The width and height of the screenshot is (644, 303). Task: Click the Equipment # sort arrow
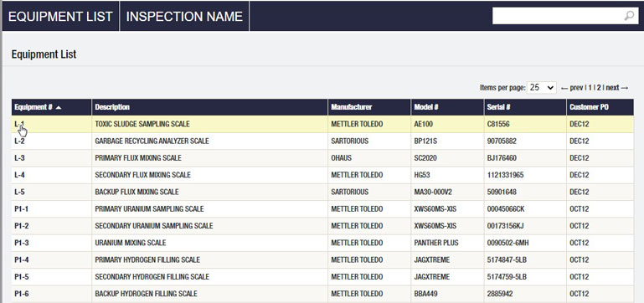(x=59, y=108)
